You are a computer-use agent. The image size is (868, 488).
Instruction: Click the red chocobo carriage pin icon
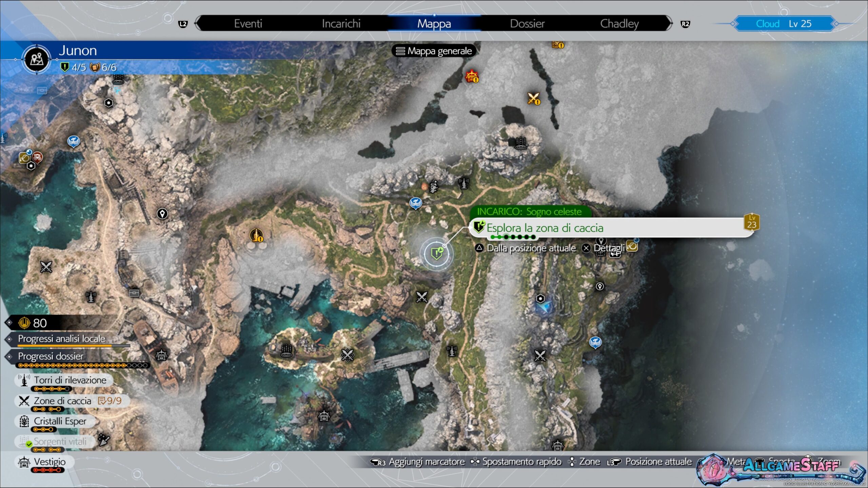pyautogui.click(x=37, y=157)
